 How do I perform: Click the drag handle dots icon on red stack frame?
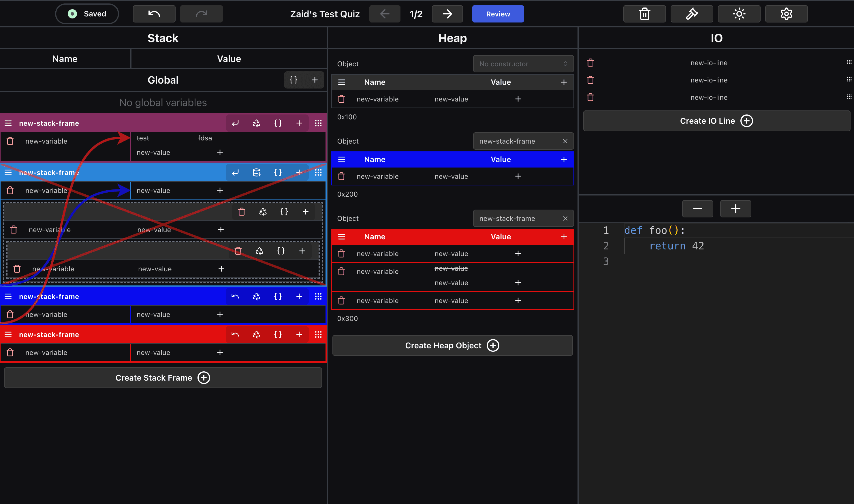[318, 334]
